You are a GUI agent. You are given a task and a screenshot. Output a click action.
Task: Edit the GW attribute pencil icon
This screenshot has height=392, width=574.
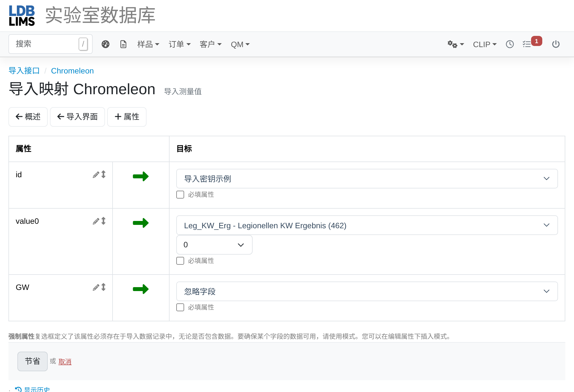[x=96, y=288]
